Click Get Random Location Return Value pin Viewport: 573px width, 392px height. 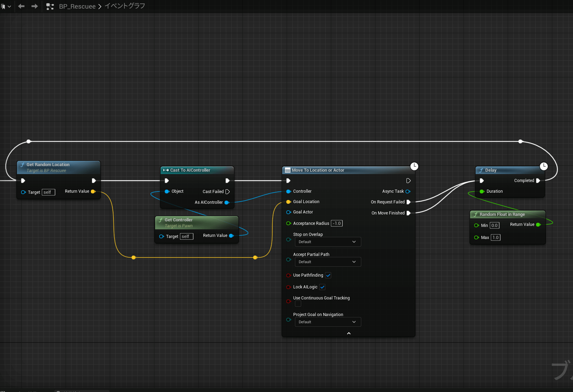pyautogui.click(x=93, y=191)
